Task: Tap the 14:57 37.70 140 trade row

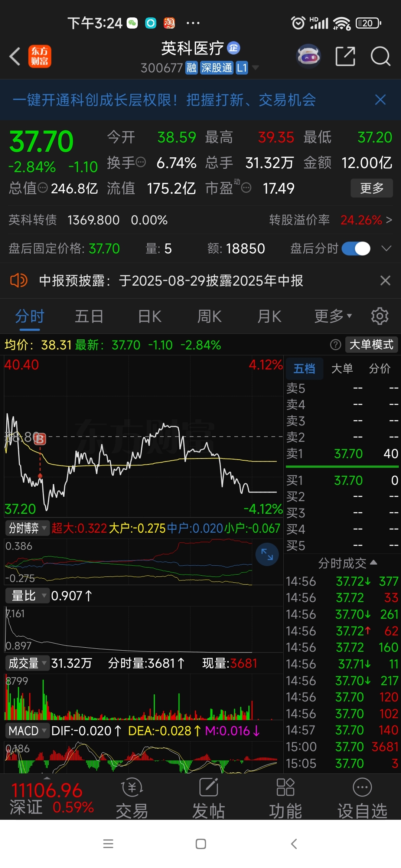Action: [x=342, y=730]
